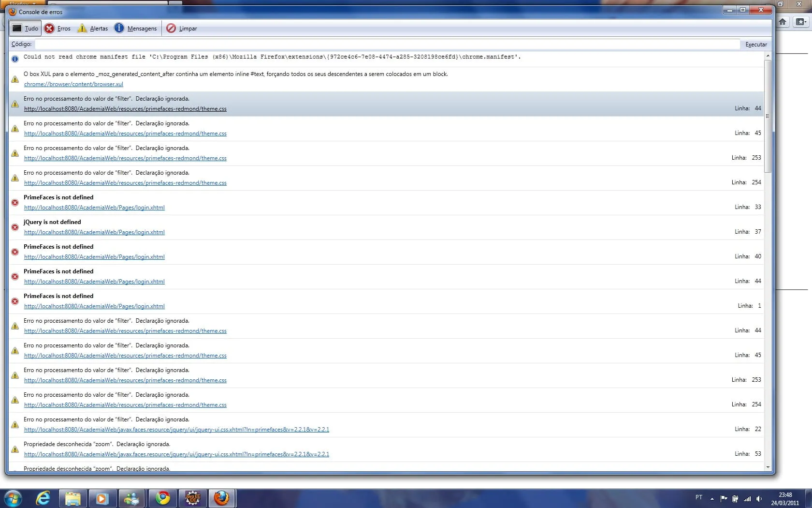Viewport: 812px width, 508px height.
Task: Select the 'Linha: 37' value
Action: [x=748, y=232]
